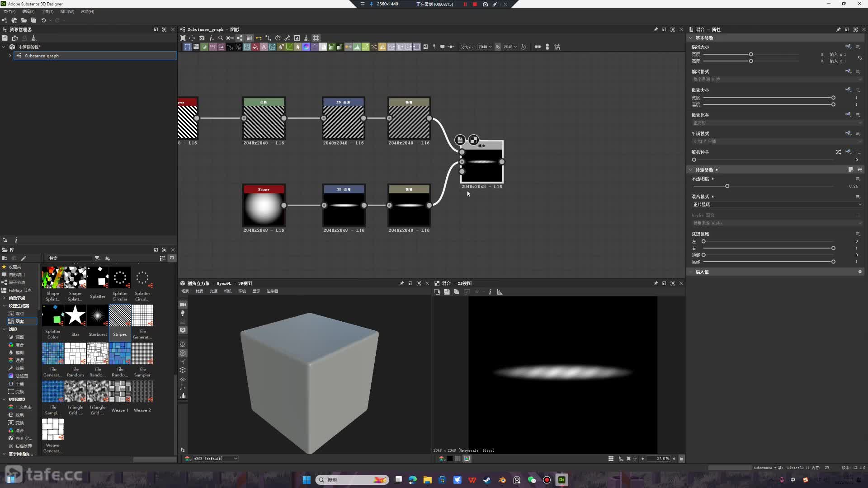868x488 pixels.
Task: Switch library to grid thumbnail view icon
Action: coord(162,258)
